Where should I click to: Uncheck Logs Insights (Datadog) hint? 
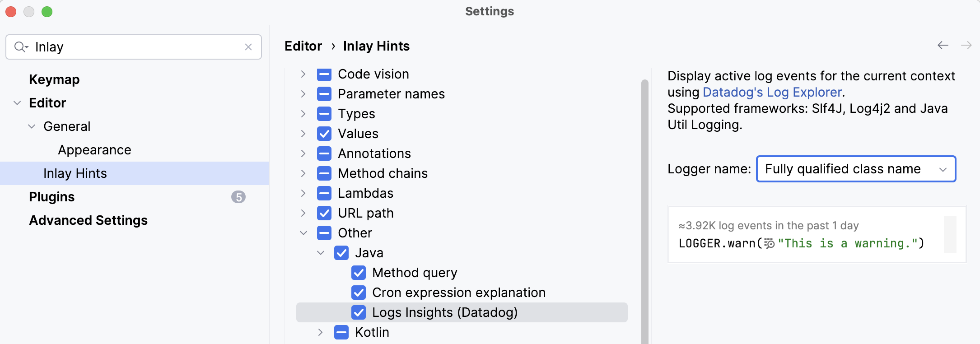click(x=359, y=312)
